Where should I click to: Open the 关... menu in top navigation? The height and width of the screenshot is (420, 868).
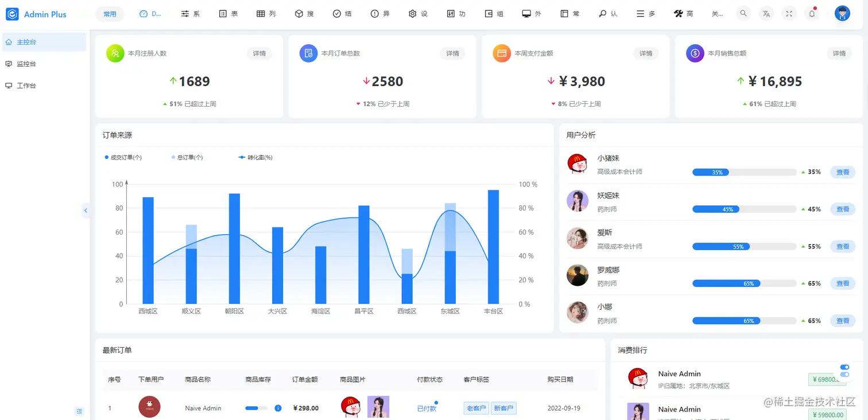pos(717,14)
